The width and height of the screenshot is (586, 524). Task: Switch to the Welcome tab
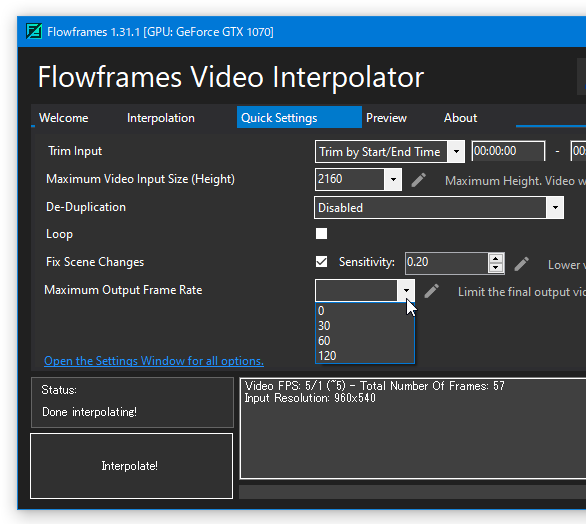pos(64,118)
